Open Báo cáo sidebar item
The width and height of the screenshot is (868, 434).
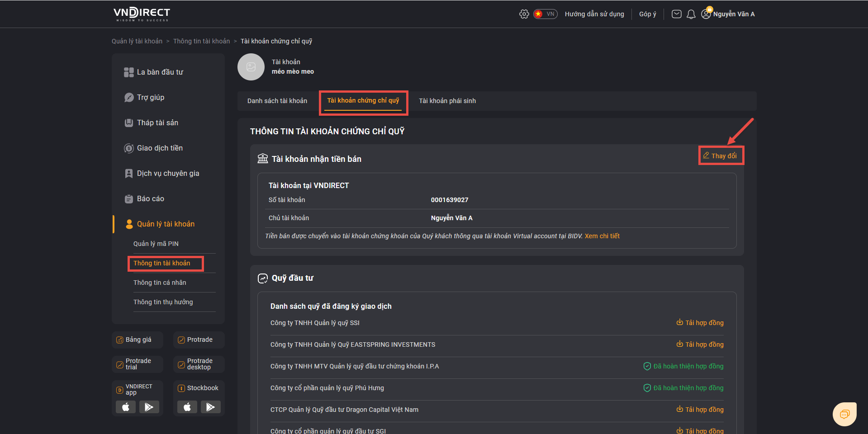pyautogui.click(x=151, y=198)
